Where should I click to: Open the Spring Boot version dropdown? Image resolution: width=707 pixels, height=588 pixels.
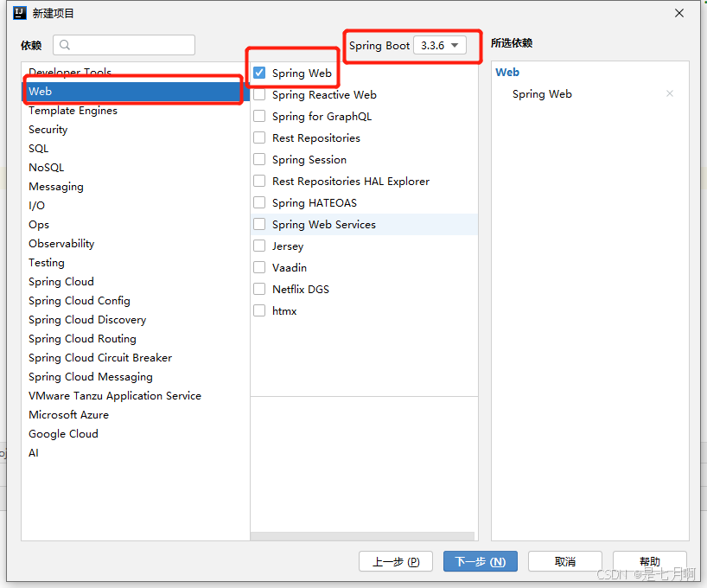[x=440, y=45]
